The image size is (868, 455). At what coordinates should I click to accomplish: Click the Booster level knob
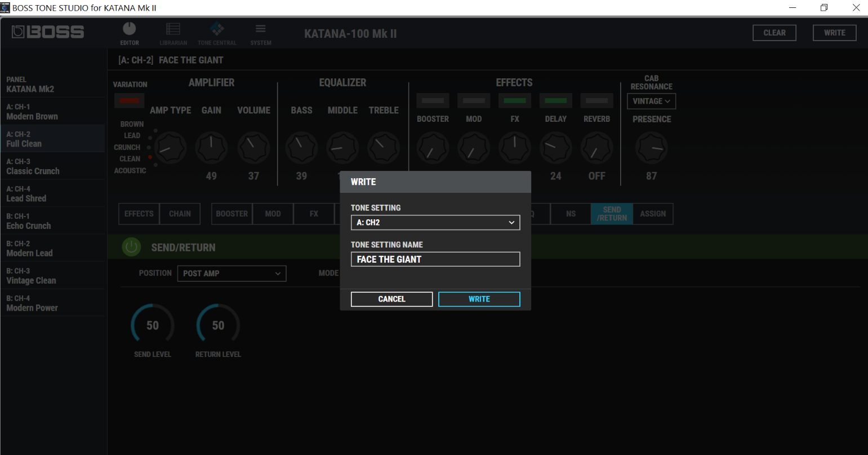pos(433,148)
